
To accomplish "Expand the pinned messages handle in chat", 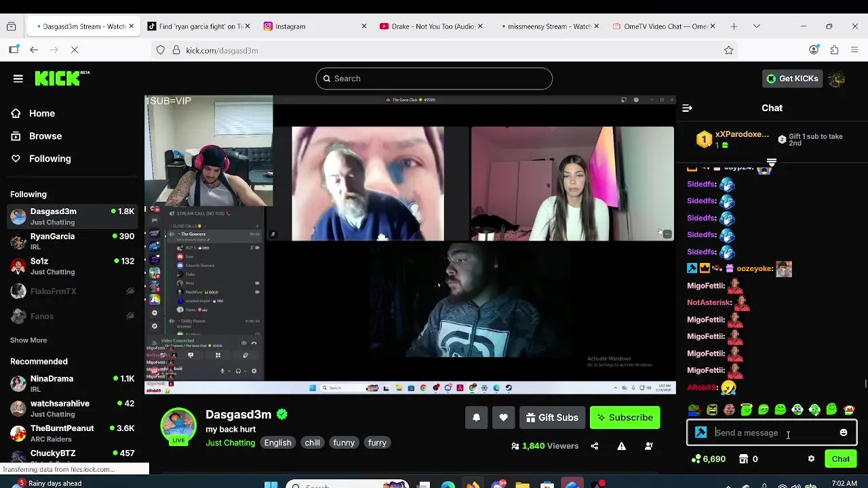I will [x=772, y=163].
